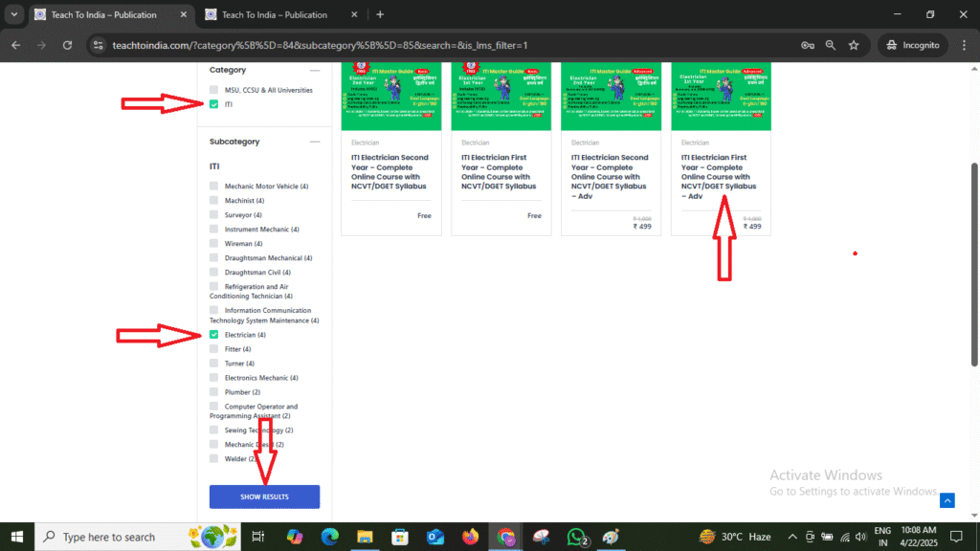Uncheck the ITI category checkbox
Screen dimensions: 980x551
tap(213, 104)
